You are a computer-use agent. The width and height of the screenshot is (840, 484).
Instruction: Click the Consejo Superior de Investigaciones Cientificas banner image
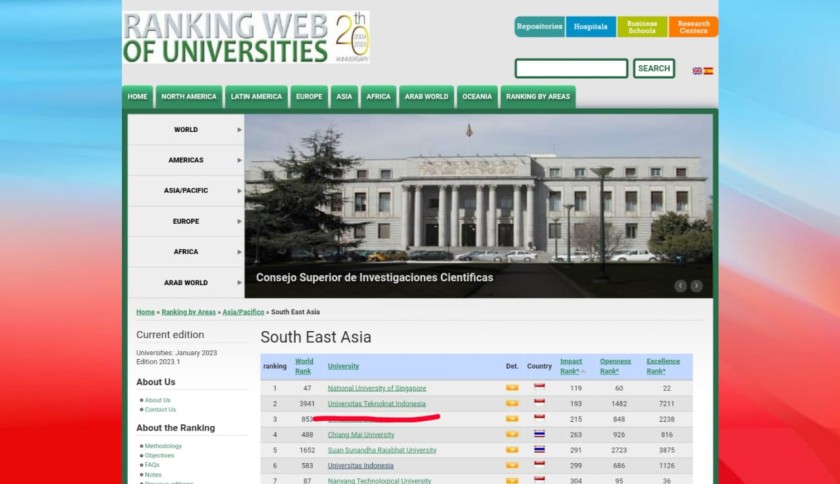pos(478,206)
